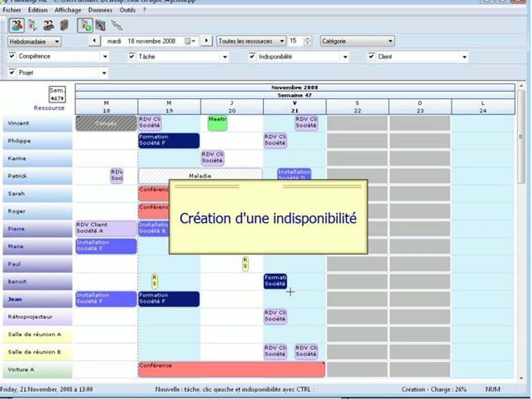Screen dimensions: 532x399
Task: Select Karine's RDV Cli Société block
Action: (212, 158)
